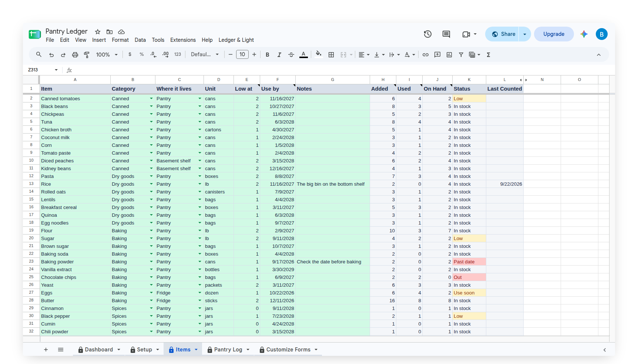Open the all sheets list button

tap(61, 350)
